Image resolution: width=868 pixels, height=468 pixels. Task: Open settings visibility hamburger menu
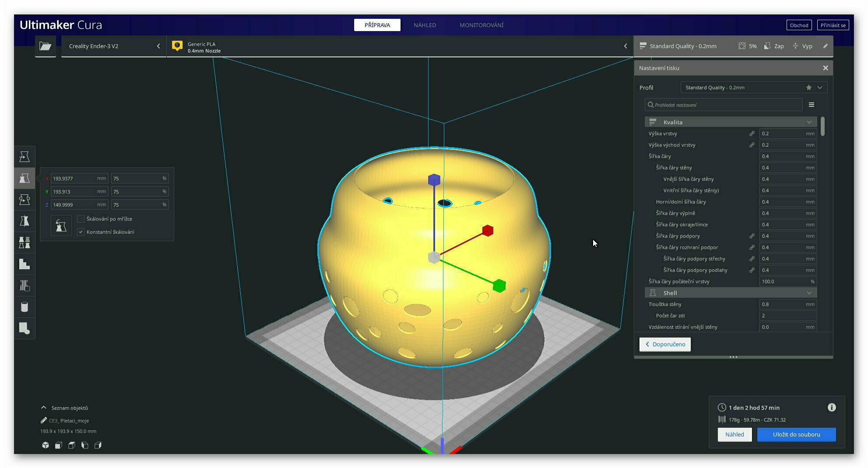[812, 105]
